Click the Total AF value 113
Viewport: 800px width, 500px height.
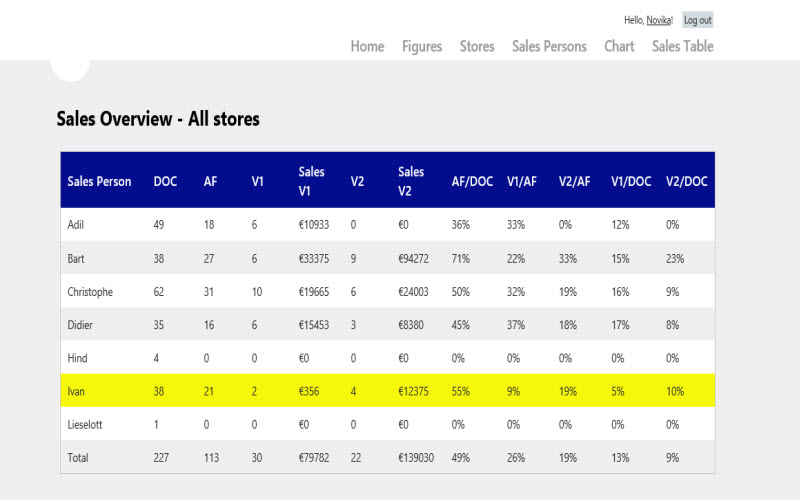point(211,458)
